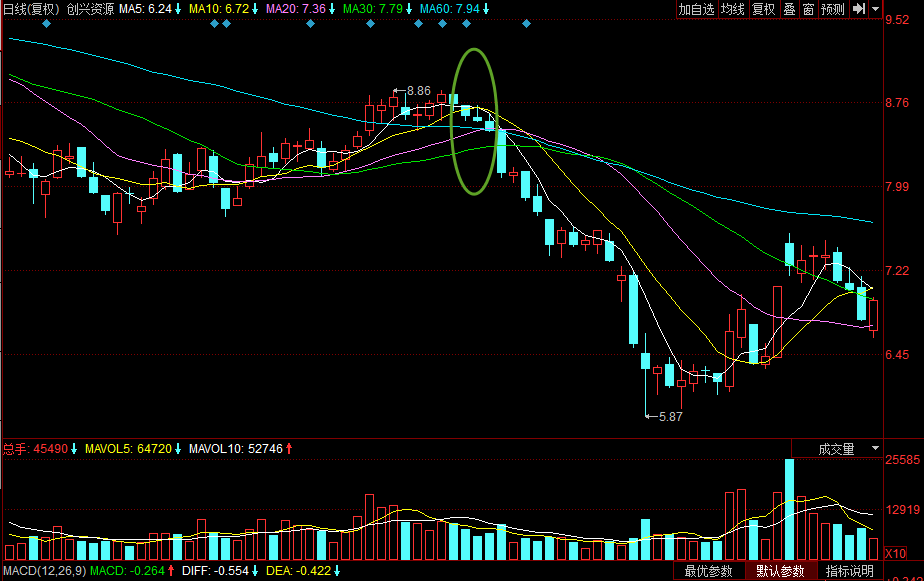Click the 9.52 price axis label
This screenshot has width=924, height=581.
[x=897, y=20]
